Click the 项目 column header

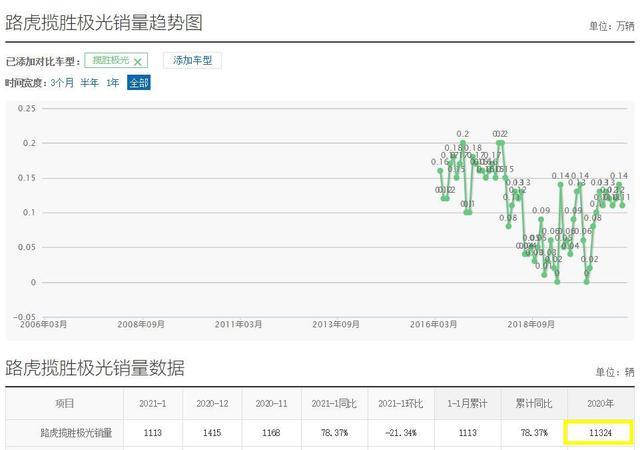64,403
